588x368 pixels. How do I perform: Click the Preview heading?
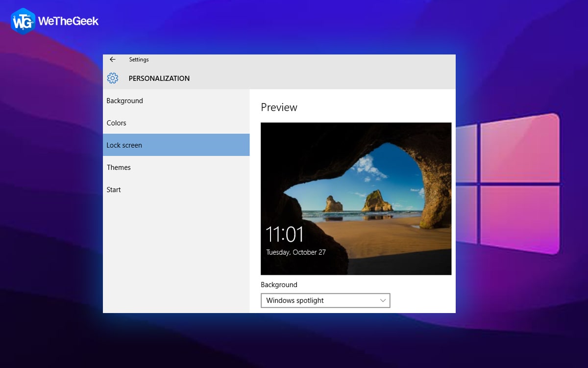click(279, 107)
